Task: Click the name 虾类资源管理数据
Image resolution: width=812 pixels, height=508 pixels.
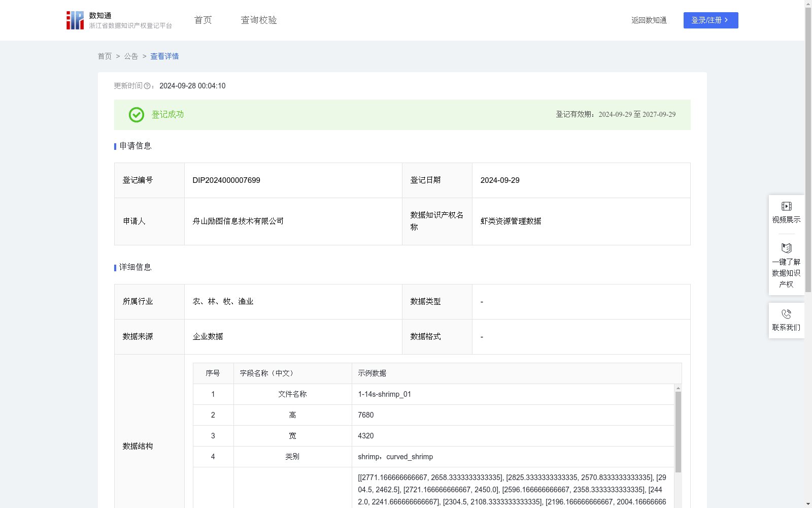Action: [x=511, y=221]
